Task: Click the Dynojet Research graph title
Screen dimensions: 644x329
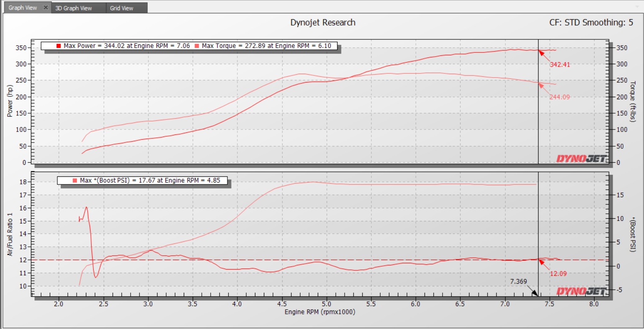Action: pos(322,23)
